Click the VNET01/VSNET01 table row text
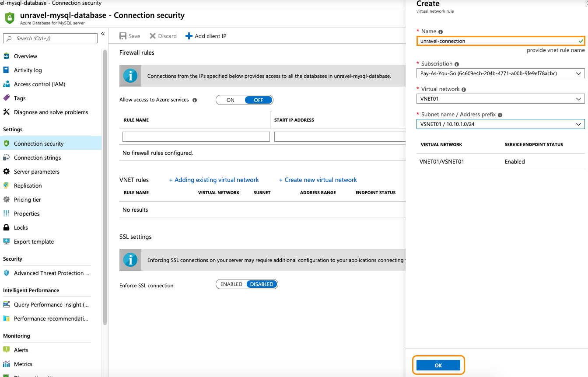Image resolution: width=588 pixels, height=377 pixels. pos(442,161)
